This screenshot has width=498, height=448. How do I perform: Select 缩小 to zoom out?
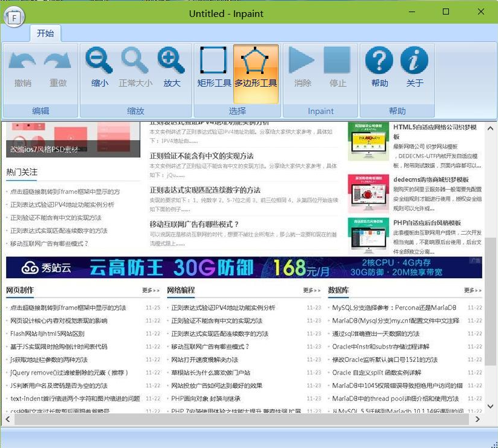coord(99,67)
